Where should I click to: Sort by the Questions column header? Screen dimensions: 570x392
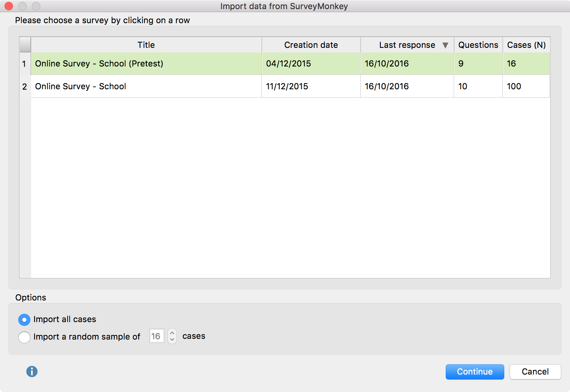478,45
